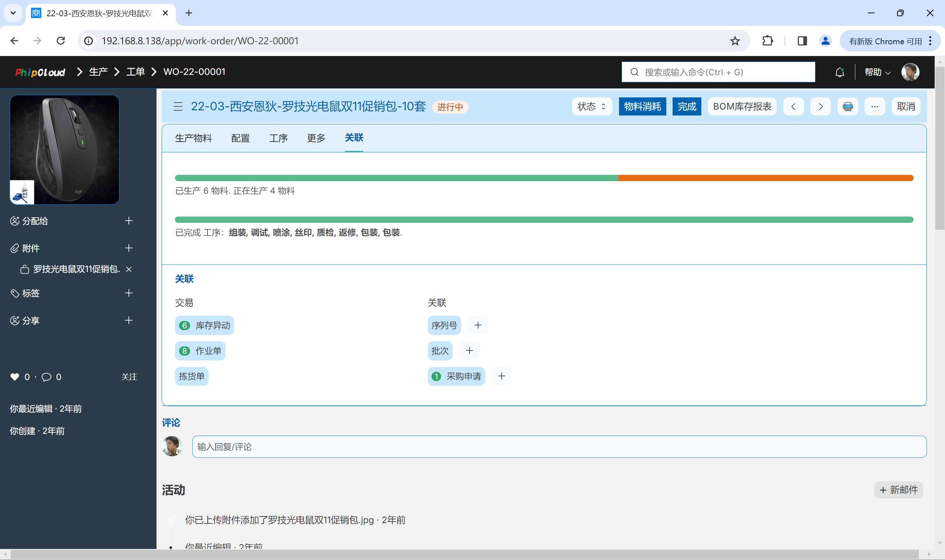This screenshot has width=945, height=560.
Task: Click the user avatar in top bar
Action: pos(910,72)
